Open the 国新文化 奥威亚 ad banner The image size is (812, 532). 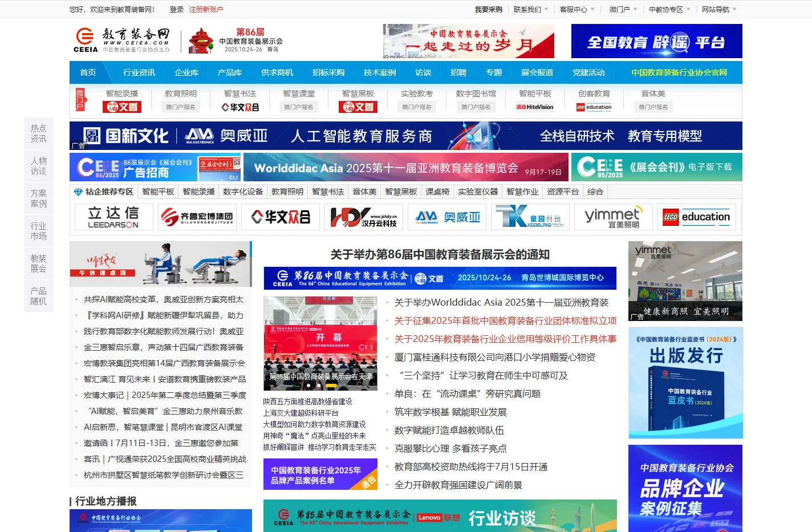[x=406, y=136]
